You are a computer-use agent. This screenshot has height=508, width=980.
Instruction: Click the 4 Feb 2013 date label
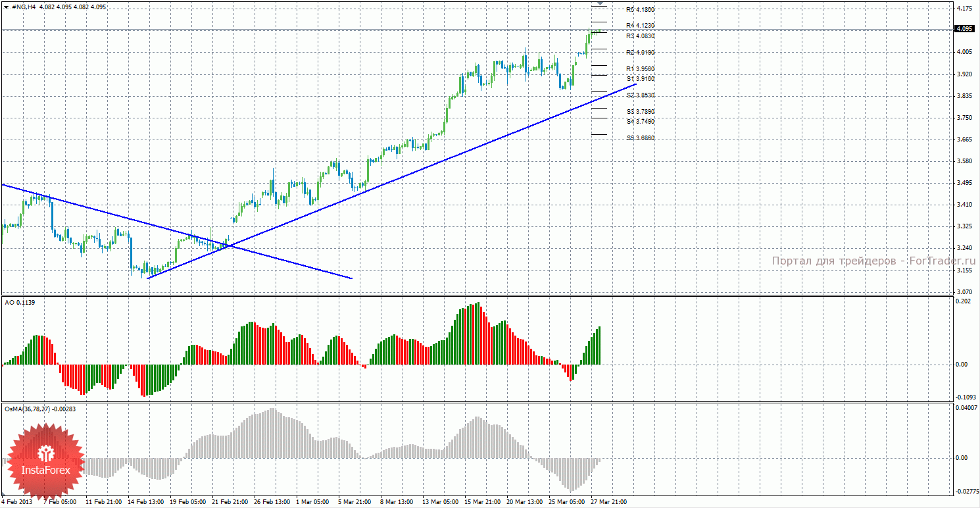click(17, 502)
